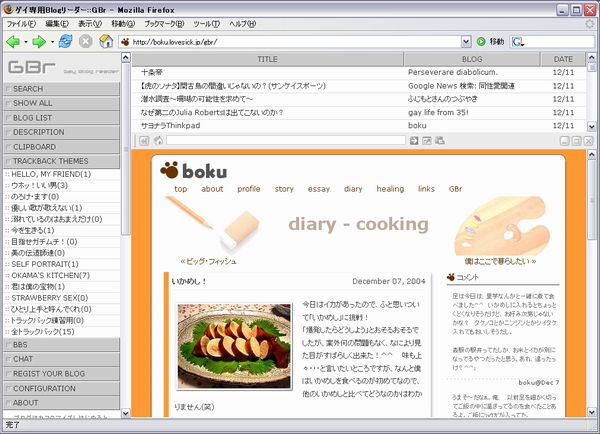
Task: Click the boku paw logo
Action: [x=194, y=171]
